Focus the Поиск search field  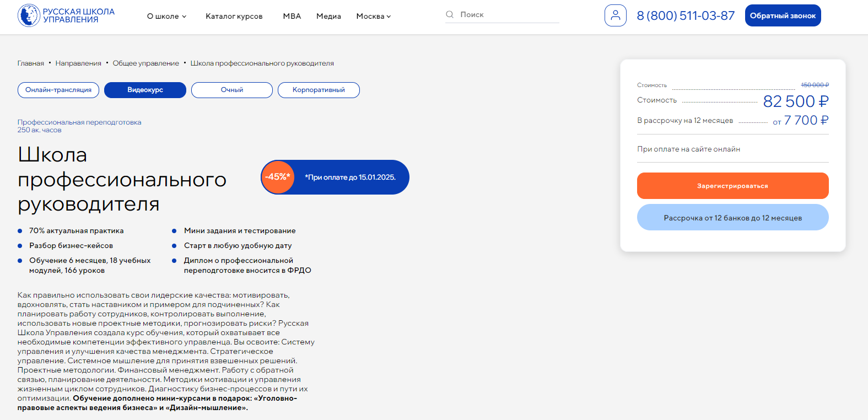tap(503, 15)
